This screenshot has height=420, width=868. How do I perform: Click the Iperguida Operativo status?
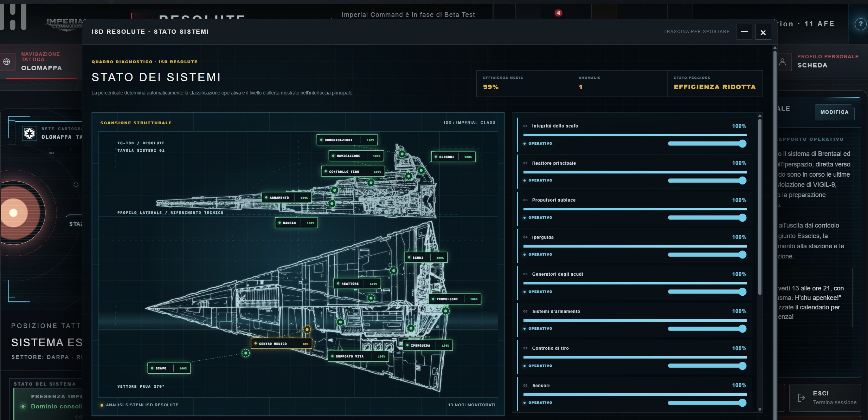point(540,255)
